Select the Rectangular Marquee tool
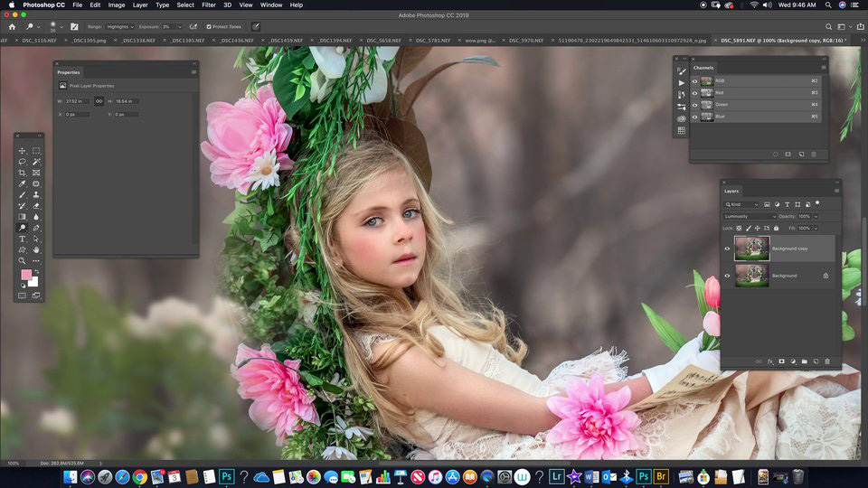 tap(36, 151)
